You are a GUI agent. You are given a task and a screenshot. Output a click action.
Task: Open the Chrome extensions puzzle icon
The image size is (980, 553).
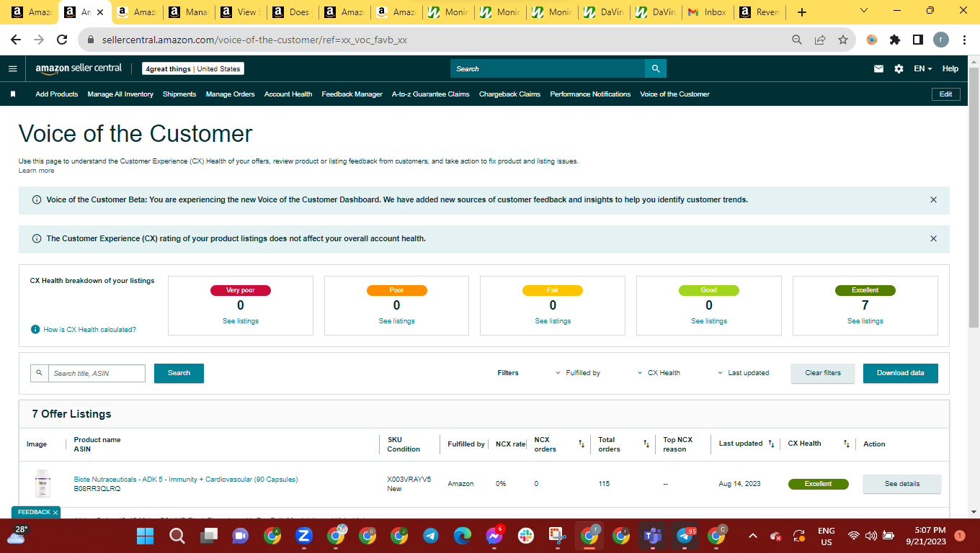(x=895, y=40)
